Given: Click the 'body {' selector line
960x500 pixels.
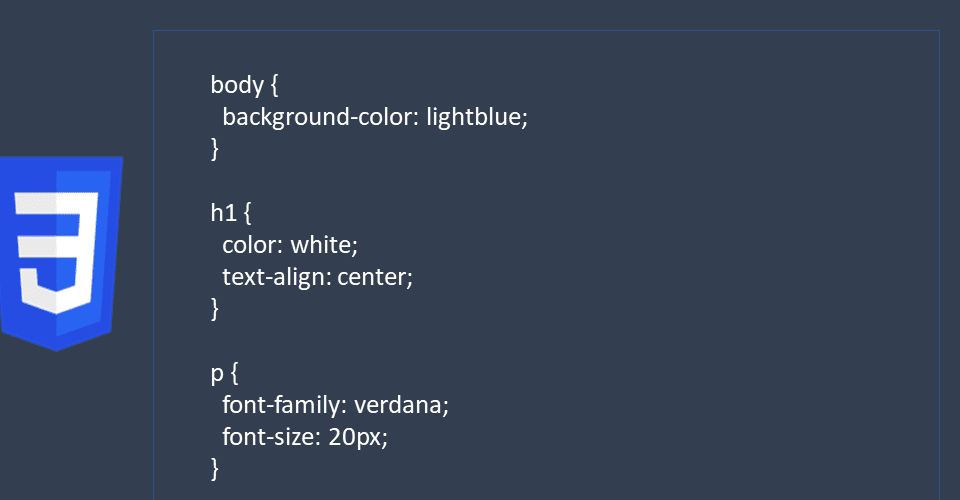Looking at the screenshot, I should [x=244, y=84].
